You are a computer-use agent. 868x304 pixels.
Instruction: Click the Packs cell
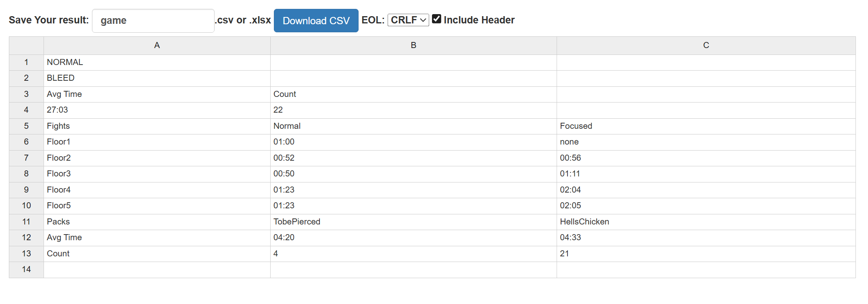(x=157, y=222)
